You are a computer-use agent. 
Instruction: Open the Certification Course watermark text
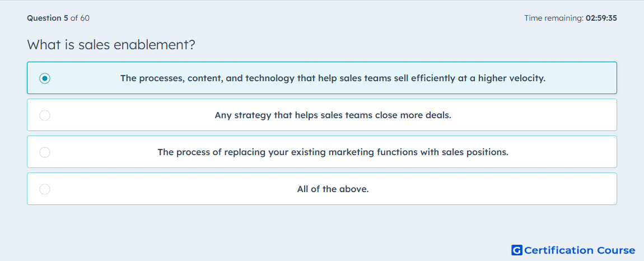tap(580, 250)
